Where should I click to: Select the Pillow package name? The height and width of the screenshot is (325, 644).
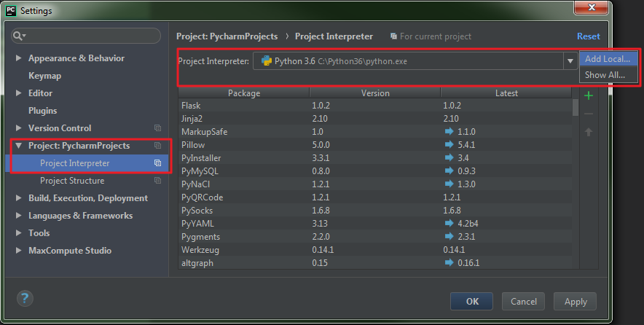pos(192,144)
